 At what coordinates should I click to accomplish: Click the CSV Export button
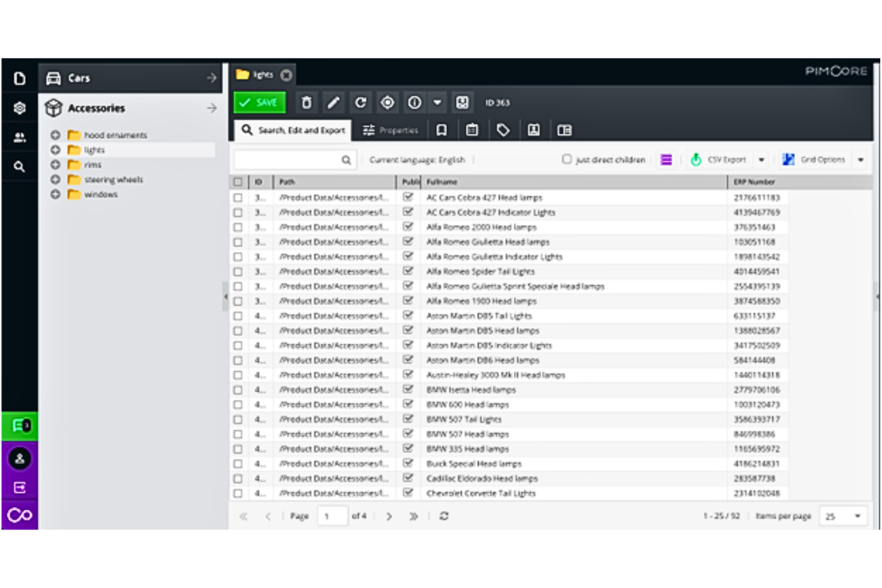[x=719, y=160]
